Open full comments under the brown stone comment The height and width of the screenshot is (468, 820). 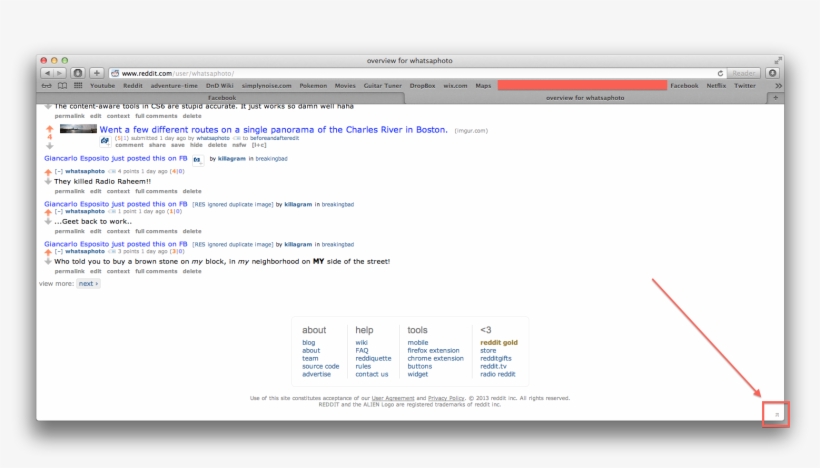(x=156, y=271)
